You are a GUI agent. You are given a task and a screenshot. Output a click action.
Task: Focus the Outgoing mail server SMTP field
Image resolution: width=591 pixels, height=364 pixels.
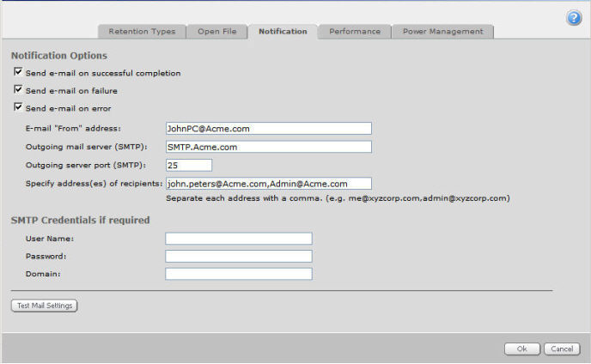pyautogui.click(x=268, y=147)
